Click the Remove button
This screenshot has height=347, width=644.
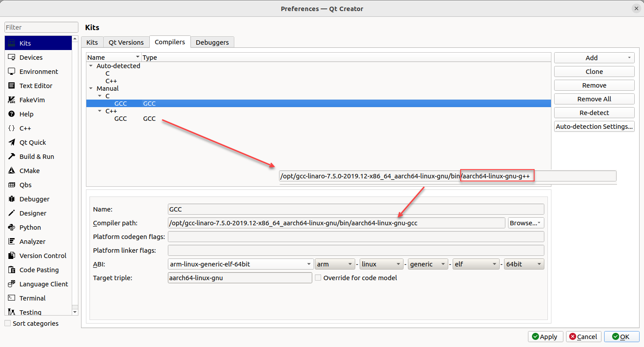tap(594, 85)
